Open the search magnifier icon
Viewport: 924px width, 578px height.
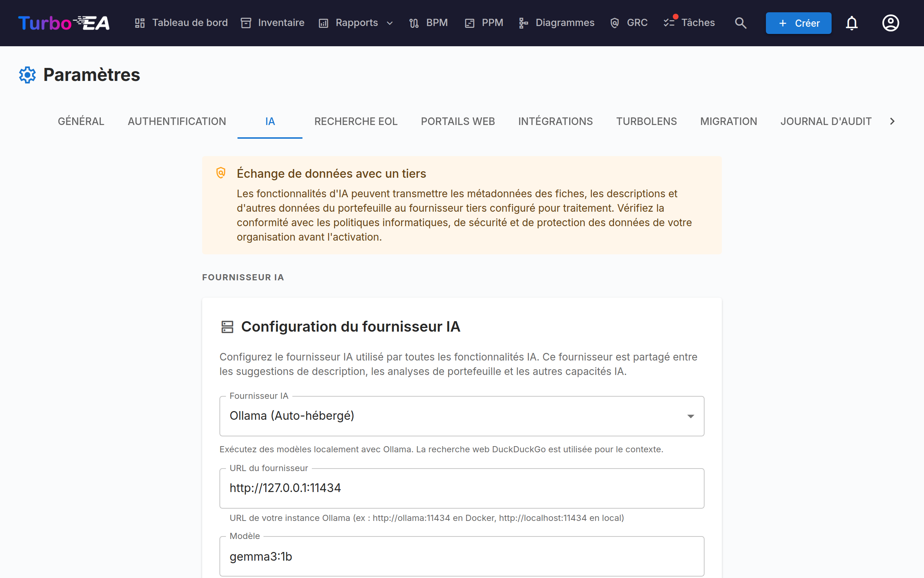coord(741,23)
